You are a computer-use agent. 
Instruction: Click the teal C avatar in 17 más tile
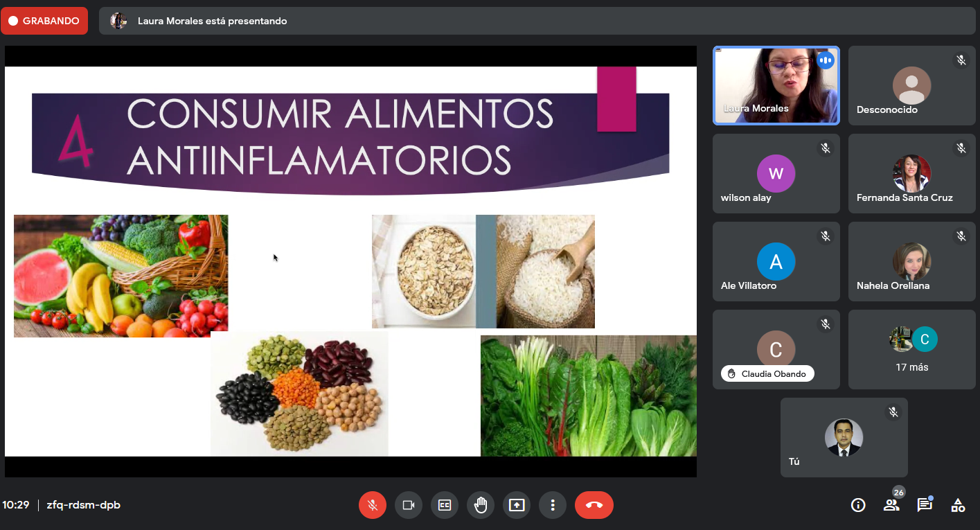[925, 339]
